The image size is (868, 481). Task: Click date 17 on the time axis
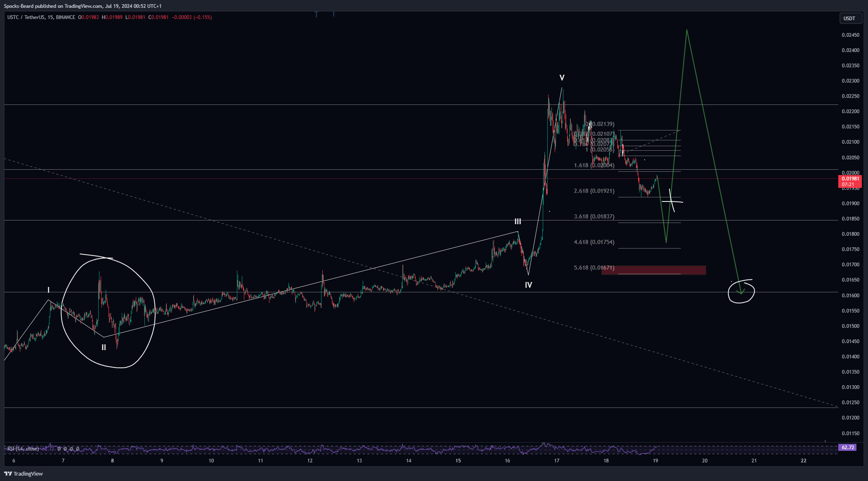pyautogui.click(x=557, y=461)
